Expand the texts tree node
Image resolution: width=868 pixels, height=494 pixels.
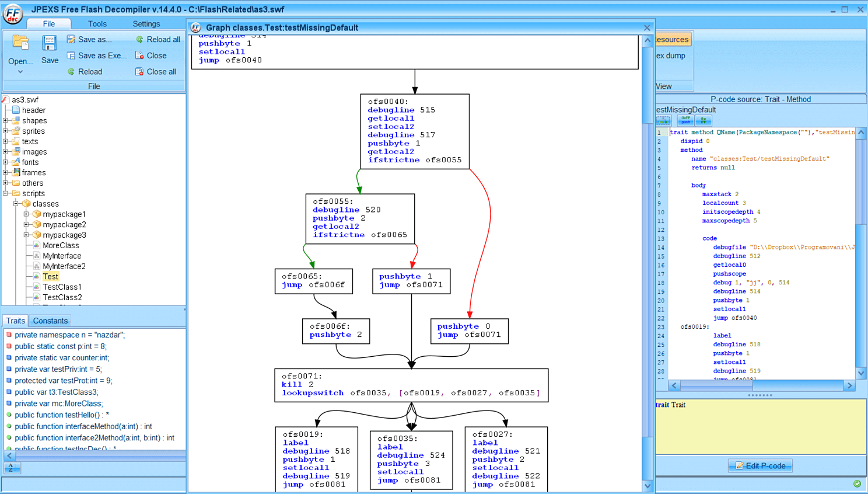(x=6, y=141)
